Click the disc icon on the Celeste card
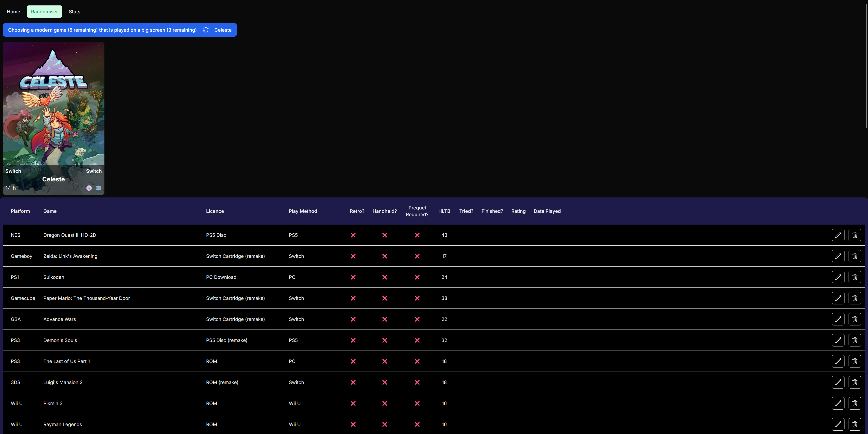The width and height of the screenshot is (868, 434). point(89,188)
